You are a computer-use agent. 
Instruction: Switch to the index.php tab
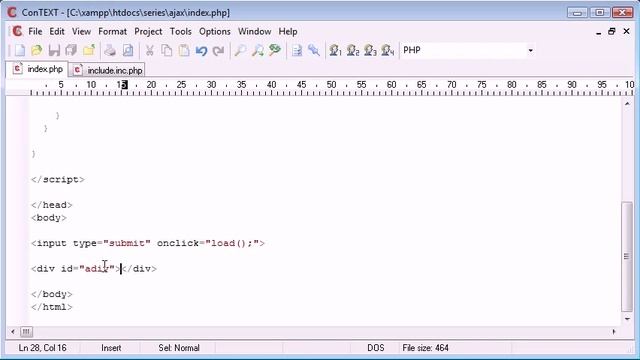pyautogui.click(x=38, y=69)
